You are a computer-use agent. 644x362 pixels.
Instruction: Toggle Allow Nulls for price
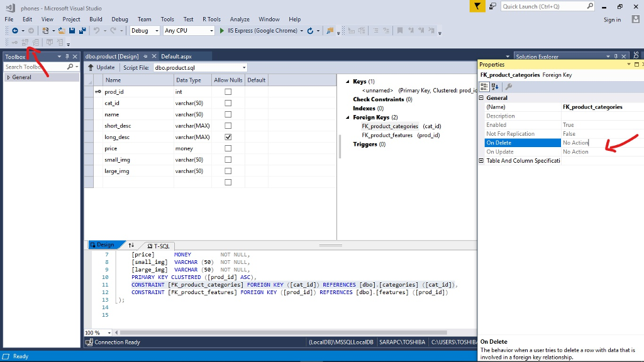tap(228, 148)
